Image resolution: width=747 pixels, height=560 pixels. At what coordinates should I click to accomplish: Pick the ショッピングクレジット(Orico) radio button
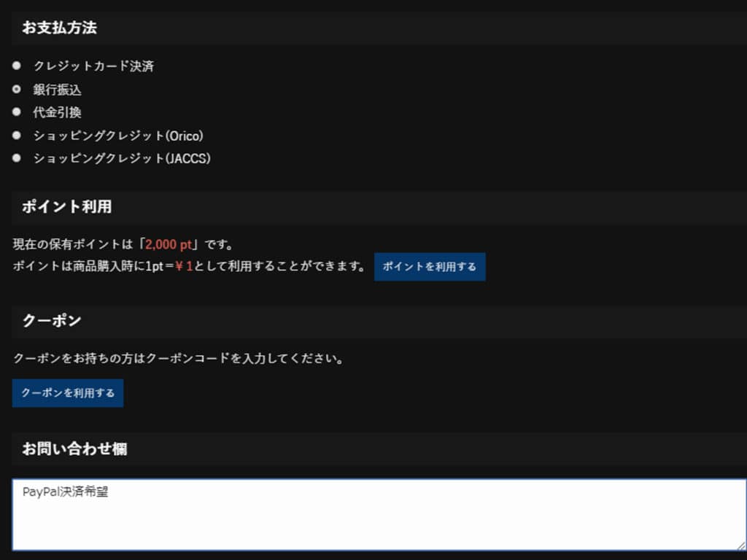pos(17,136)
